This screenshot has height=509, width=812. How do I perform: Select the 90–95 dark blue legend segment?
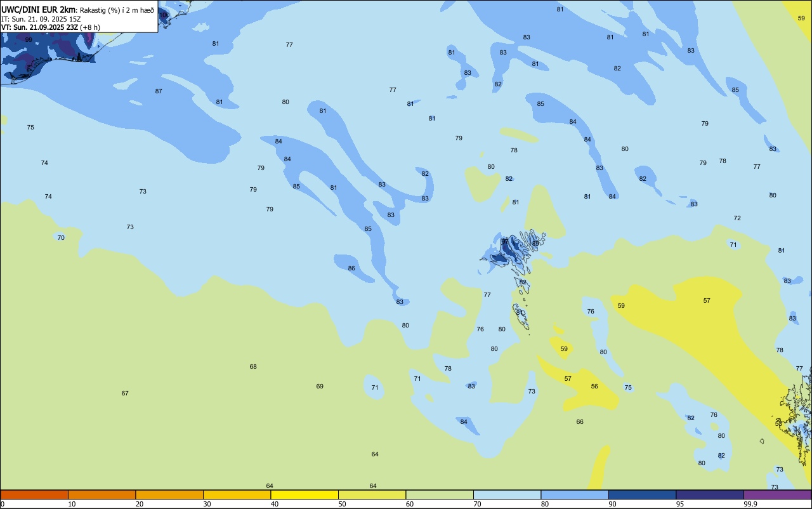[x=642, y=494]
